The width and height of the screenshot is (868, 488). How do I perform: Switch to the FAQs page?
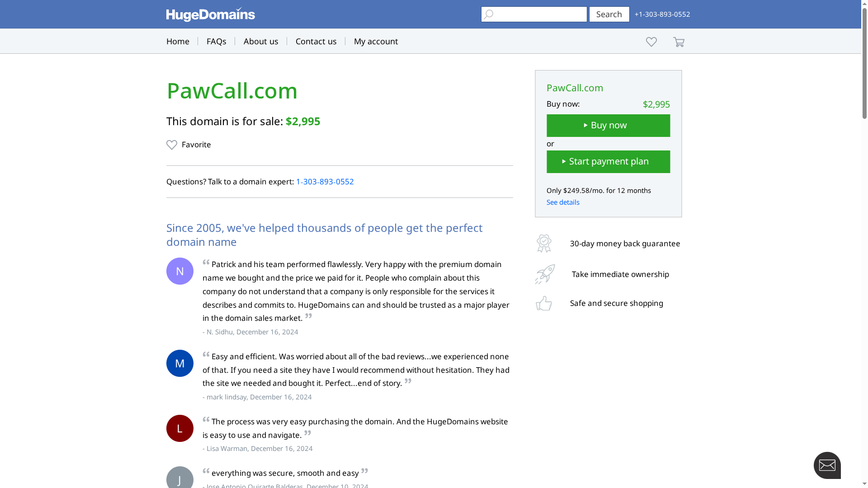pyautogui.click(x=217, y=41)
